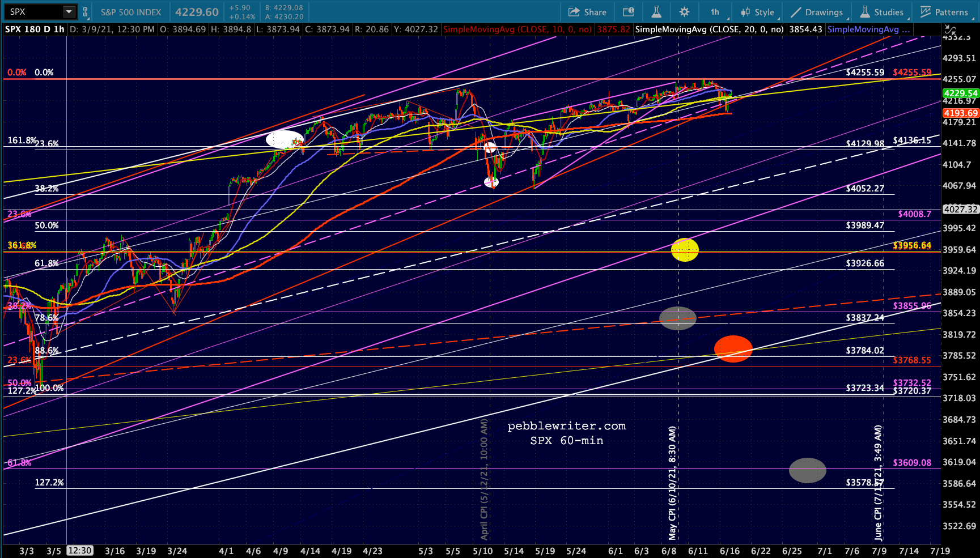Click the red 4193.69 price bubble
The width and height of the screenshot is (980, 558).
click(960, 113)
